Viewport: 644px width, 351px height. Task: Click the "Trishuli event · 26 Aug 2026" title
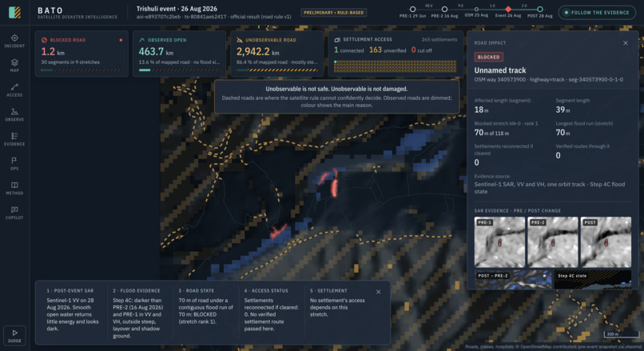pyautogui.click(x=177, y=9)
